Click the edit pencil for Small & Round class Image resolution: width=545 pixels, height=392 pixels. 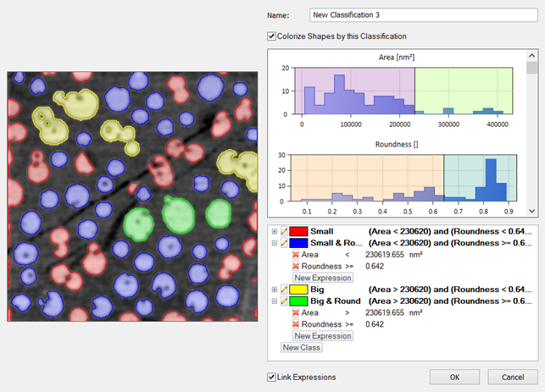click(285, 243)
